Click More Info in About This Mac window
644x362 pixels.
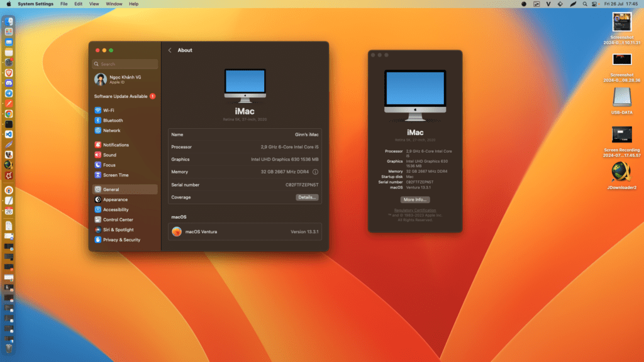[415, 200]
